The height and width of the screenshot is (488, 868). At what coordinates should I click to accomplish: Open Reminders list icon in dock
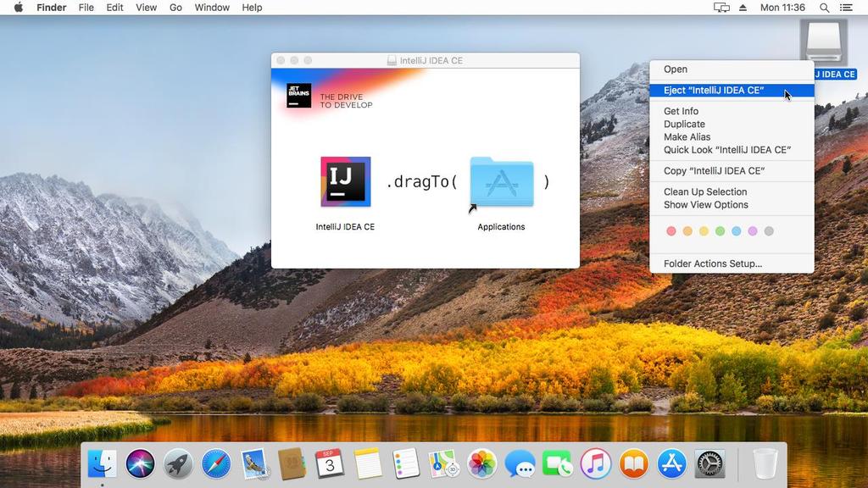[406, 463]
